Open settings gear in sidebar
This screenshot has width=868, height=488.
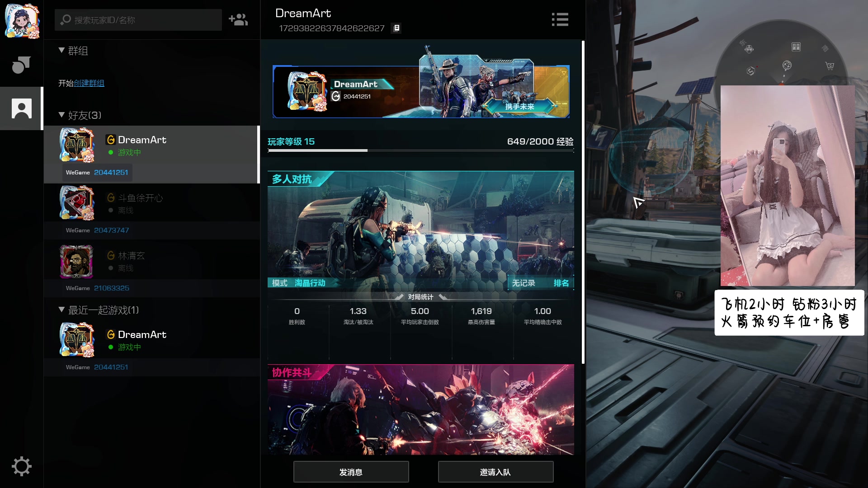point(21,466)
